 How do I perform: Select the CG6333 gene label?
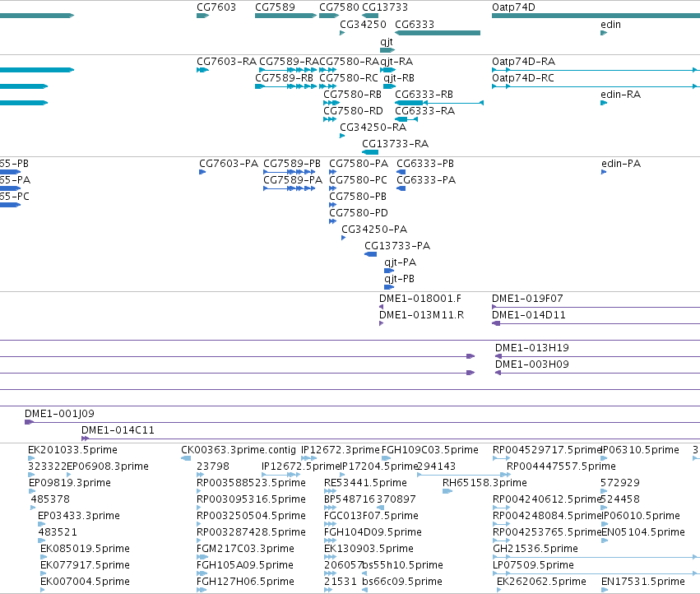(x=415, y=24)
